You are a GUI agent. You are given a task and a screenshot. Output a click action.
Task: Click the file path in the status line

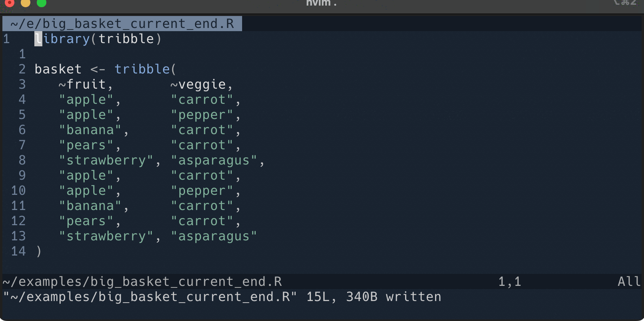coord(142,282)
